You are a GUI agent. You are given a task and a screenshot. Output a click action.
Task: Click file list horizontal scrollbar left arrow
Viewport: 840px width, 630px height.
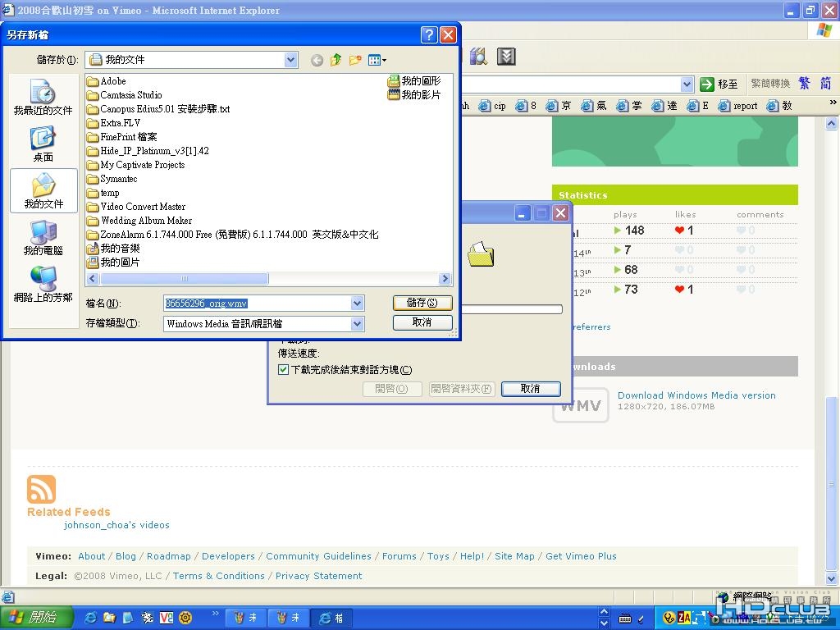pyautogui.click(x=93, y=279)
